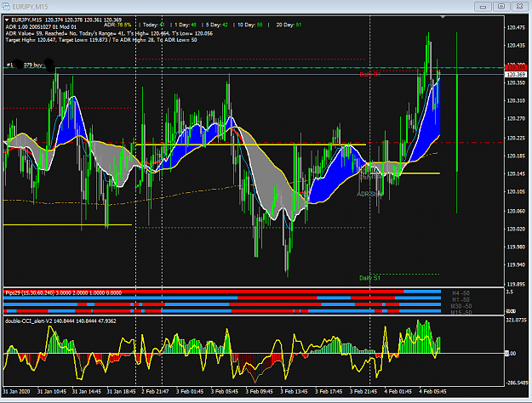Select the buy order label line
This screenshot has width=532, height=403.
[30, 65]
